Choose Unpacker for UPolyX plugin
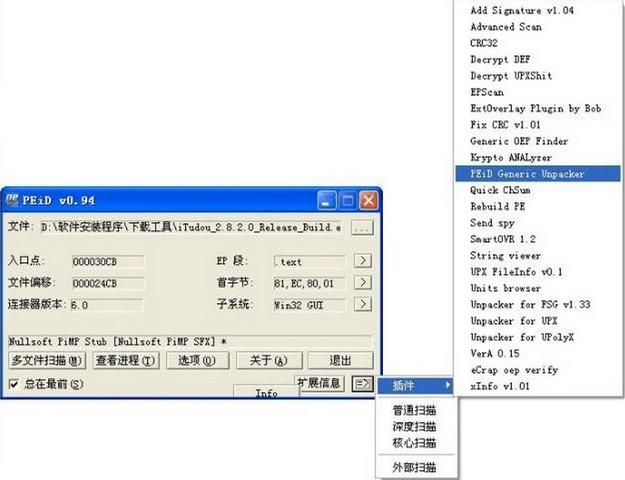 pyautogui.click(x=538, y=337)
